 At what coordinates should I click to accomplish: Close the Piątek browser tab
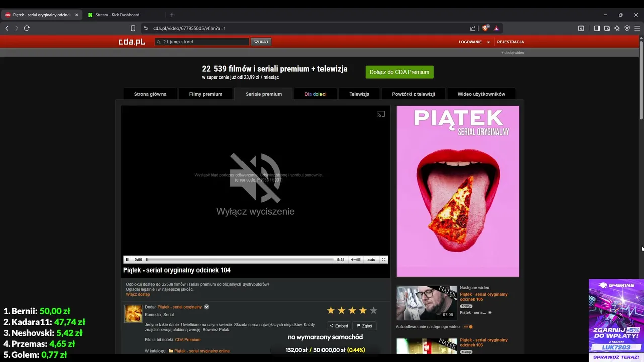point(76,15)
